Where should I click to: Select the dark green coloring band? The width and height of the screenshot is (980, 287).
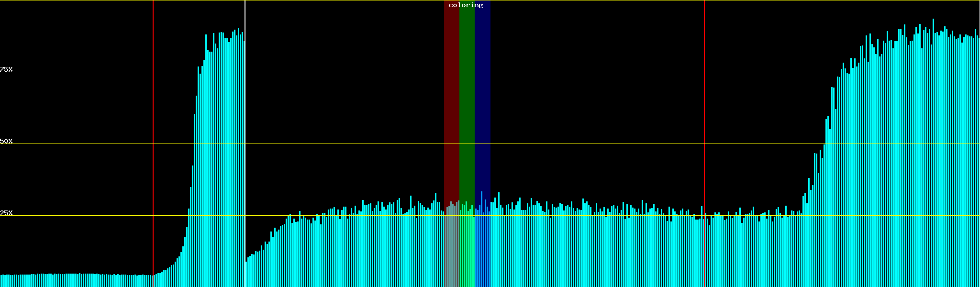coord(467,96)
